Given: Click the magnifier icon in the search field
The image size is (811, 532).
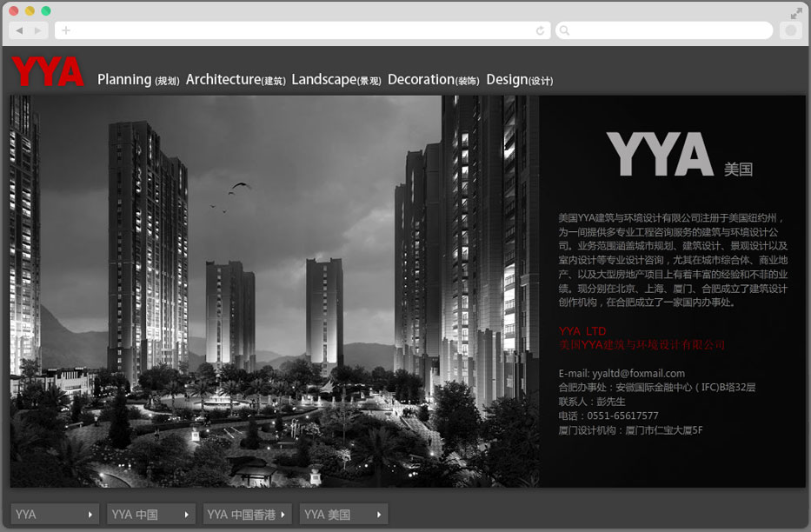Looking at the screenshot, I should pos(564,30).
